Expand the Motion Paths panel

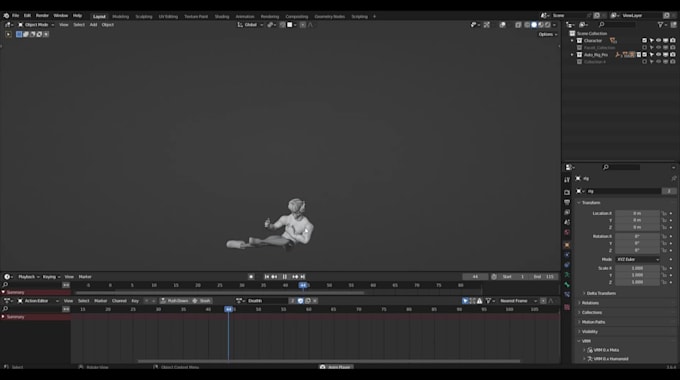pyautogui.click(x=593, y=322)
